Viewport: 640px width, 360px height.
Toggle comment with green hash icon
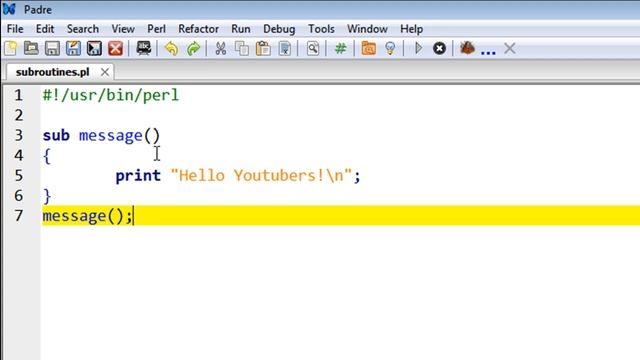[340, 49]
